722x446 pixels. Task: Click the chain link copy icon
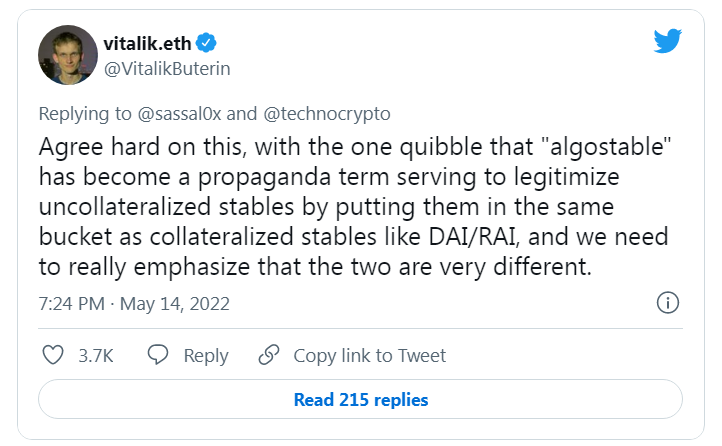coord(268,355)
